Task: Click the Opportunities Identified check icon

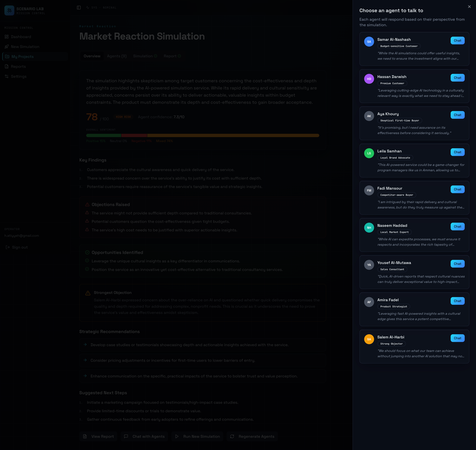Action: (87, 253)
